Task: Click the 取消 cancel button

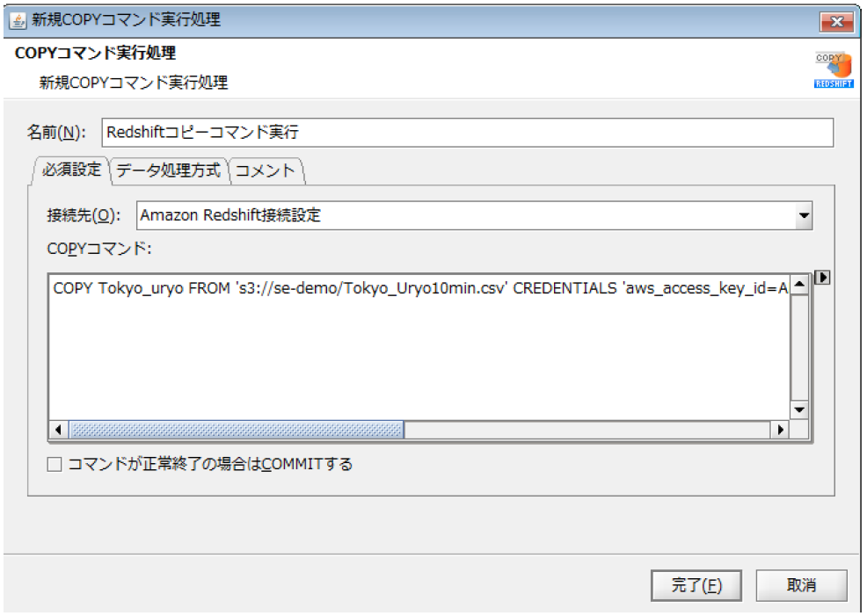Action: coord(801,585)
